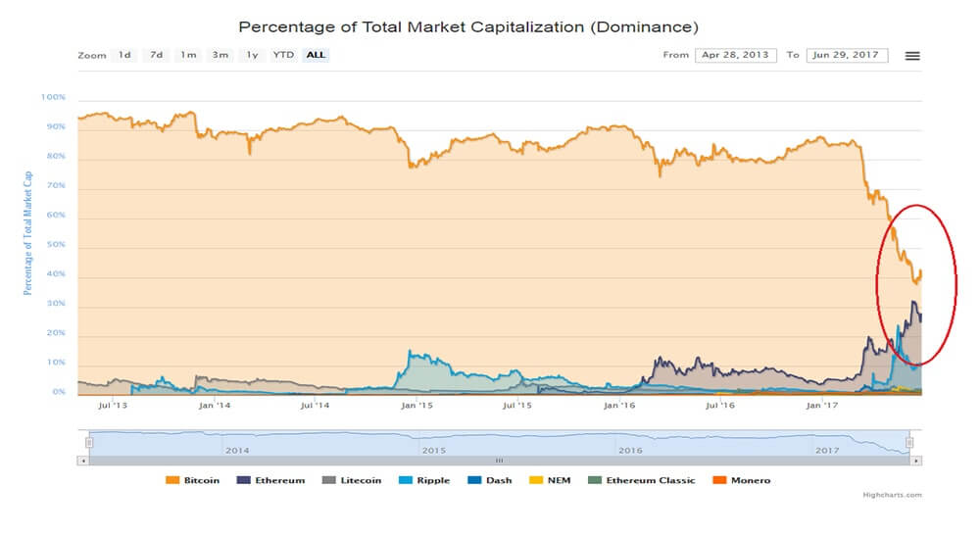Click the navigator left scroll arrow
This screenshot has height=535, width=980.
(83, 460)
